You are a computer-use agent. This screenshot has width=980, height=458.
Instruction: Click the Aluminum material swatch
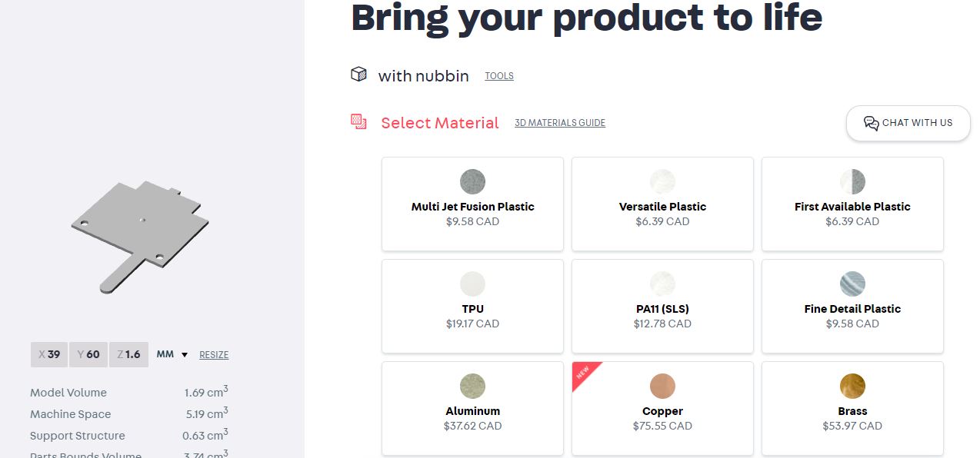click(x=472, y=387)
